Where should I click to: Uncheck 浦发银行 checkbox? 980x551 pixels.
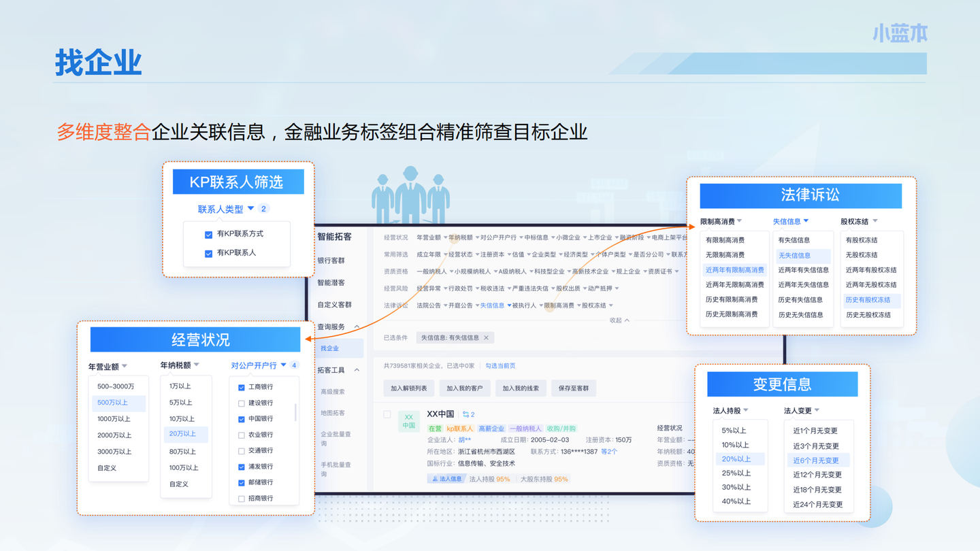coord(242,467)
